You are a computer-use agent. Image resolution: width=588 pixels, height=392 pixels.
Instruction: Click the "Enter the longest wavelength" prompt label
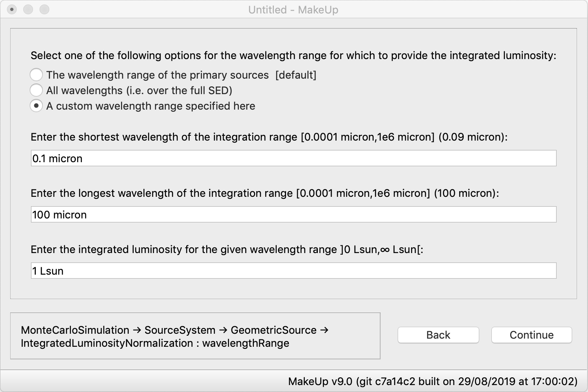coord(265,193)
